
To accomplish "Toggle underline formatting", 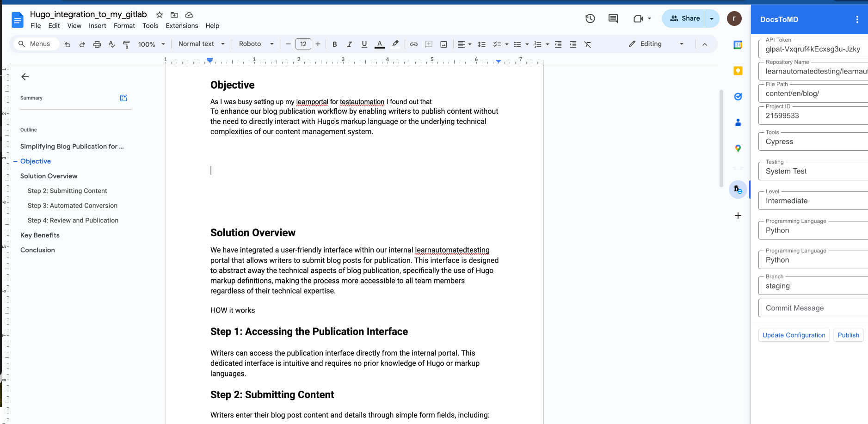I will [364, 44].
